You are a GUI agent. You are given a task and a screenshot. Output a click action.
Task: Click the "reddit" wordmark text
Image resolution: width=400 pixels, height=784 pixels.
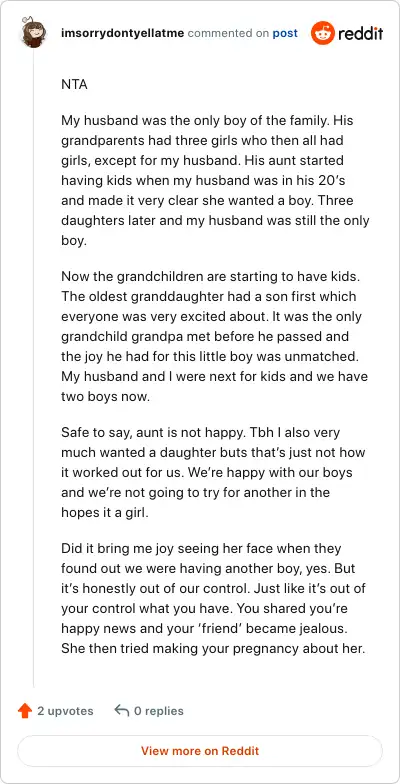(360, 34)
